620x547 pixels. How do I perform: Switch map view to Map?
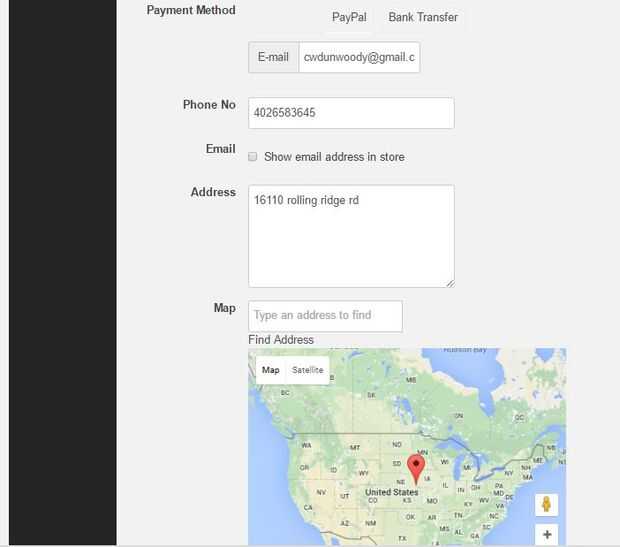coord(270,370)
